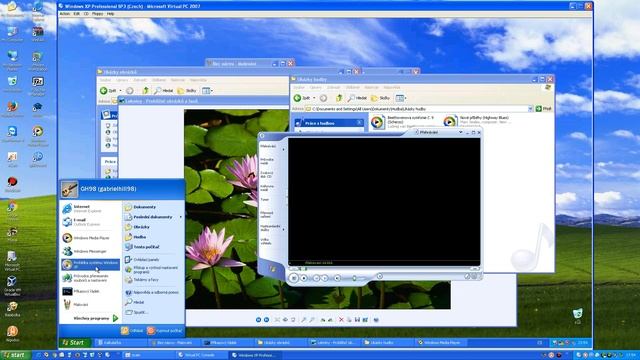Open Windows Messenger in the Start menu
The height and width of the screenshot is (360, 640).
[x=90, y=251]
